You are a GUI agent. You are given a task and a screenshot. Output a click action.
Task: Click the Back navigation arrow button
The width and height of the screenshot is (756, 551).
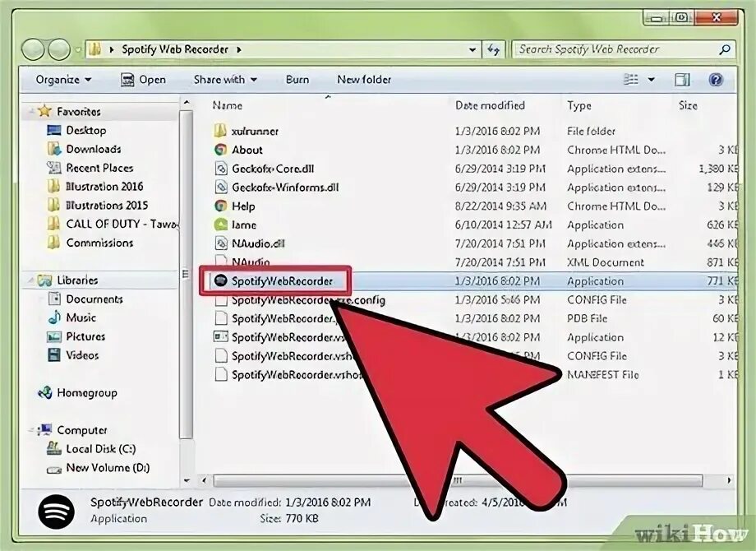coord(33,49)
